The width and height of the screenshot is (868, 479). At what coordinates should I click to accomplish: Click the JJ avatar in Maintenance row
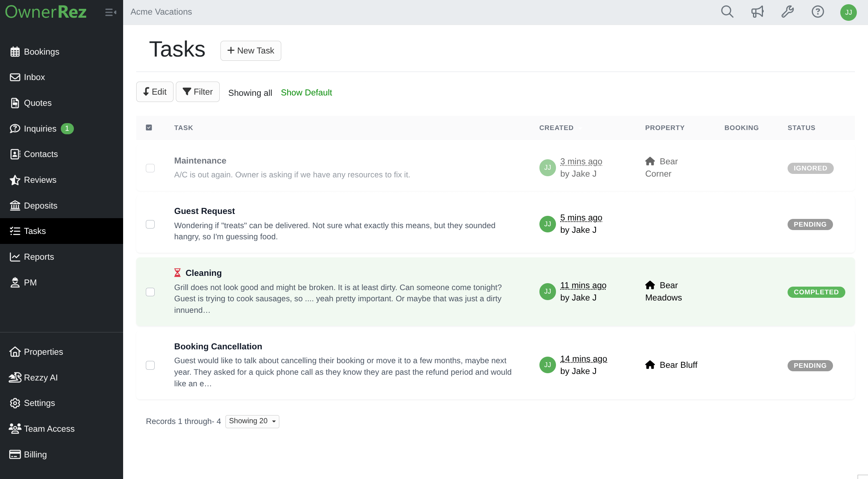[x=548, y=168]
